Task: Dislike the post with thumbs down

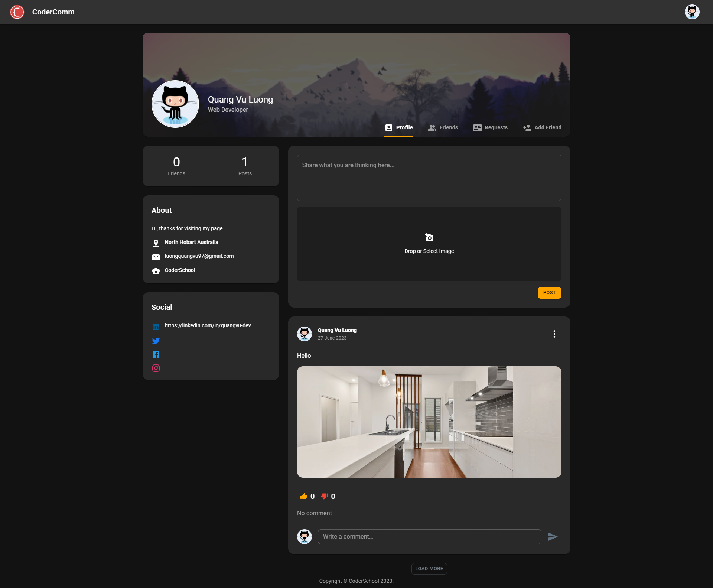Action: coord(325,496)
